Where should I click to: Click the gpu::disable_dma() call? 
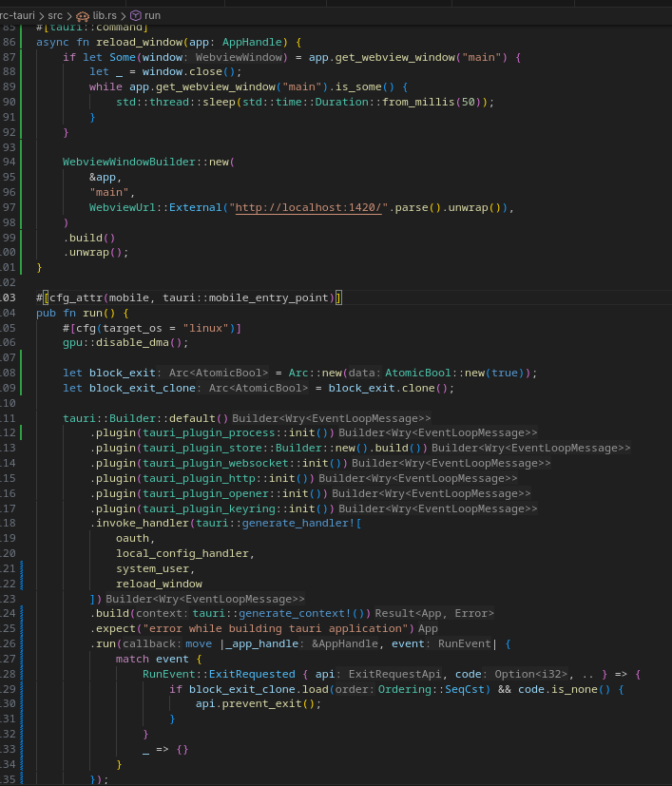click(125, 342)
